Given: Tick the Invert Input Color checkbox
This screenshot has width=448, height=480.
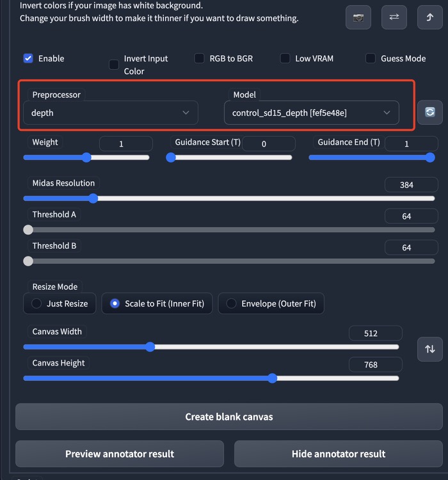Looking at the screenshot, I should click(x=114, y=65).
